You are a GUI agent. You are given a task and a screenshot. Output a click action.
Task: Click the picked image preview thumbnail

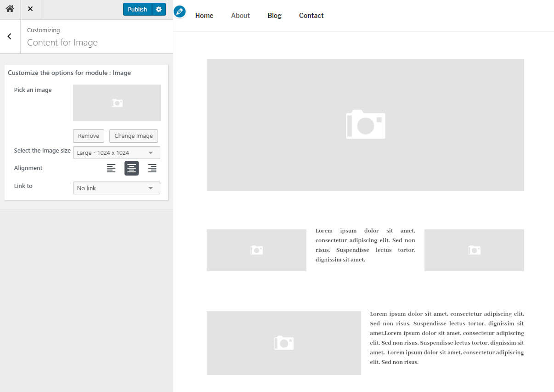pos(117,103)
